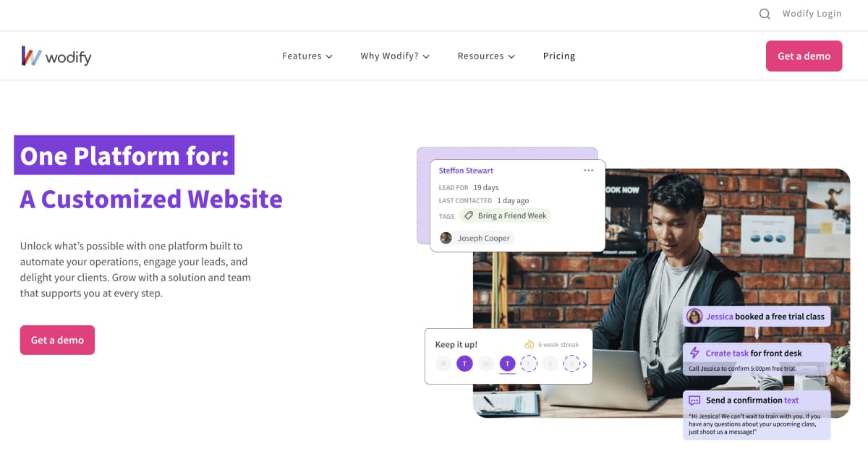Click the header Get a demo button
868x454 pixels.
804,56
